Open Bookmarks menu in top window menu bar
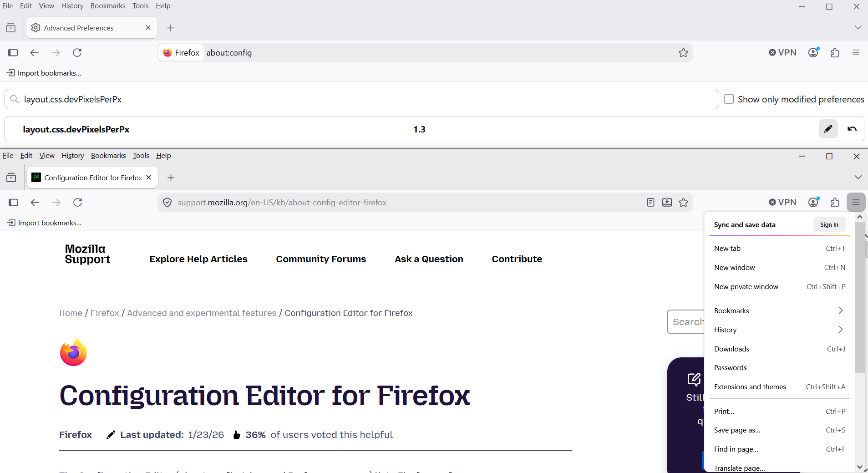868x473 pixels. point(108,6)
